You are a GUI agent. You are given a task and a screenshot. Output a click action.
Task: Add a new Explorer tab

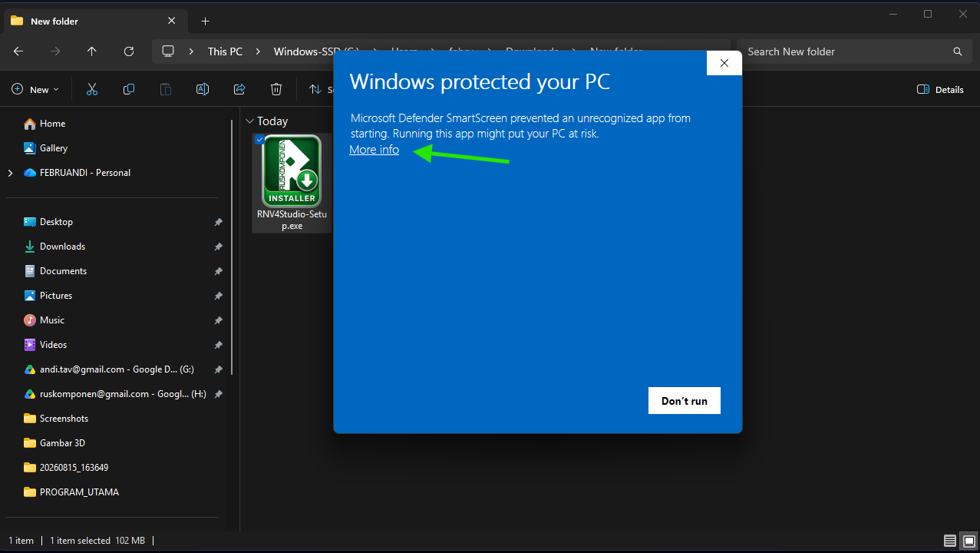(205, 21)
